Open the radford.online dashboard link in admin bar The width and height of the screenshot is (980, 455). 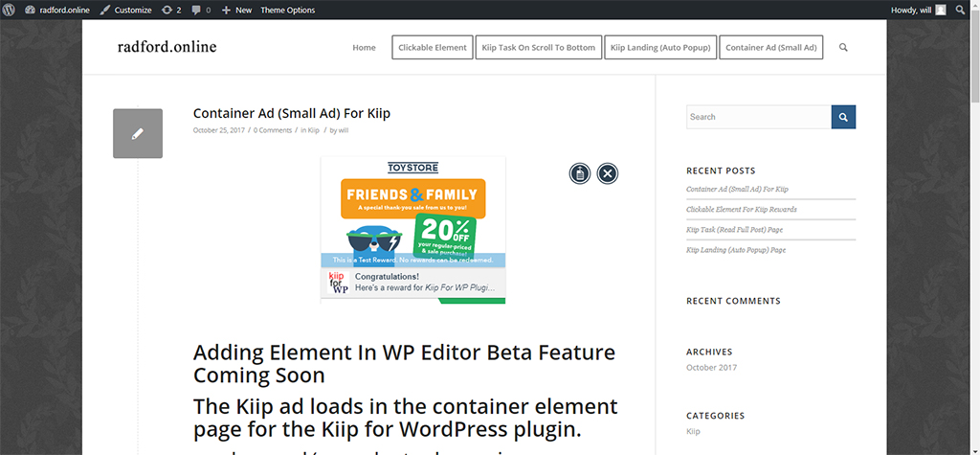pos(57,10)
